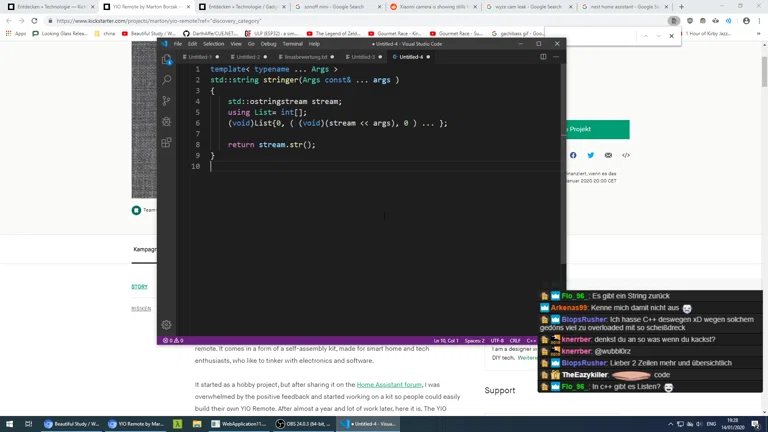768x432 pixels.
Task: Open a new Chrome tab
Action: pyautogui.click(x=681, y=7)
